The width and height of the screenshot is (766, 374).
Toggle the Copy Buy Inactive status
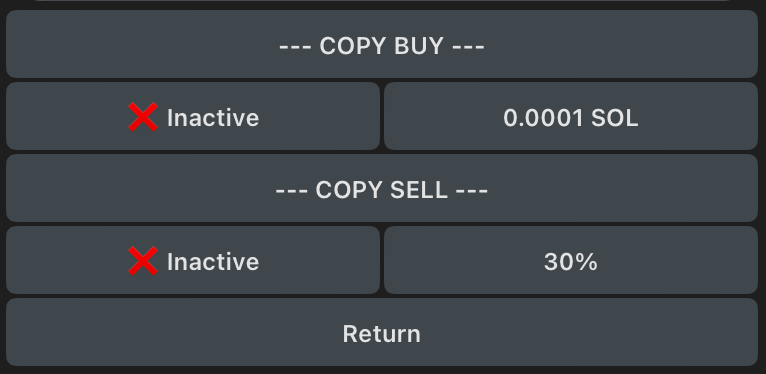[193, 116]
